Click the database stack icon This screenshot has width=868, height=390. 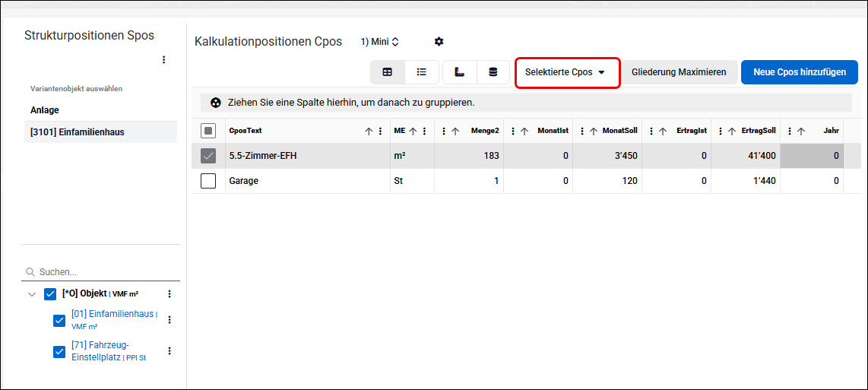pyautogui.click(x=493, y=72)
